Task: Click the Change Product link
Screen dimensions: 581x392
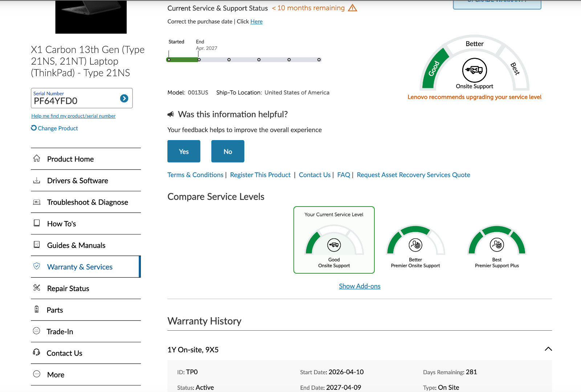Action: click(58, 128)
